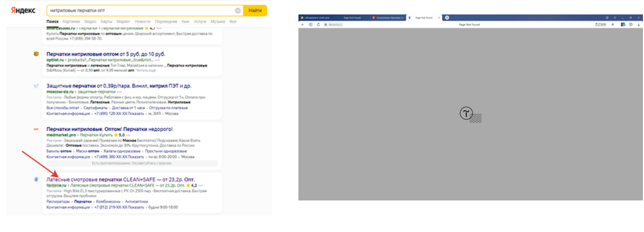Open the Карты tab
Image resolution: width=644 pixels, height=232 pixels.
point(106,21)
